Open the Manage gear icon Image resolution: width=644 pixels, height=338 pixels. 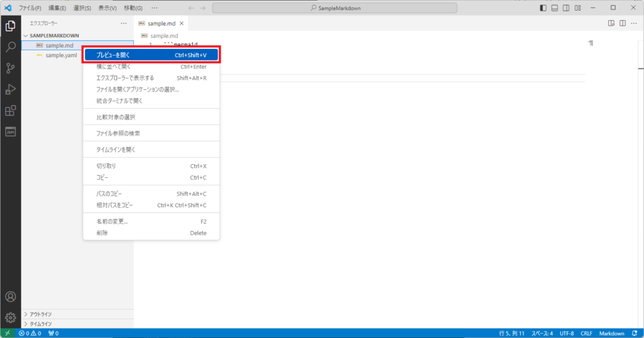[x=10, y=317]
